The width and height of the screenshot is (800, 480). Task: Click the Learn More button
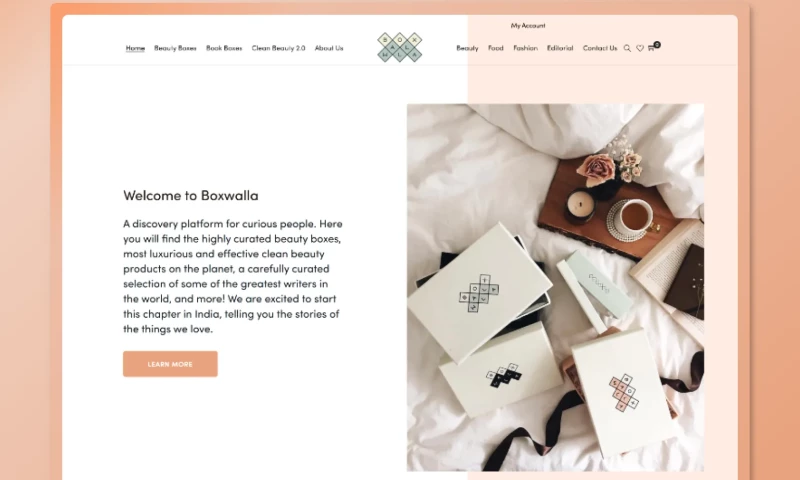click(x=170, y=364)
